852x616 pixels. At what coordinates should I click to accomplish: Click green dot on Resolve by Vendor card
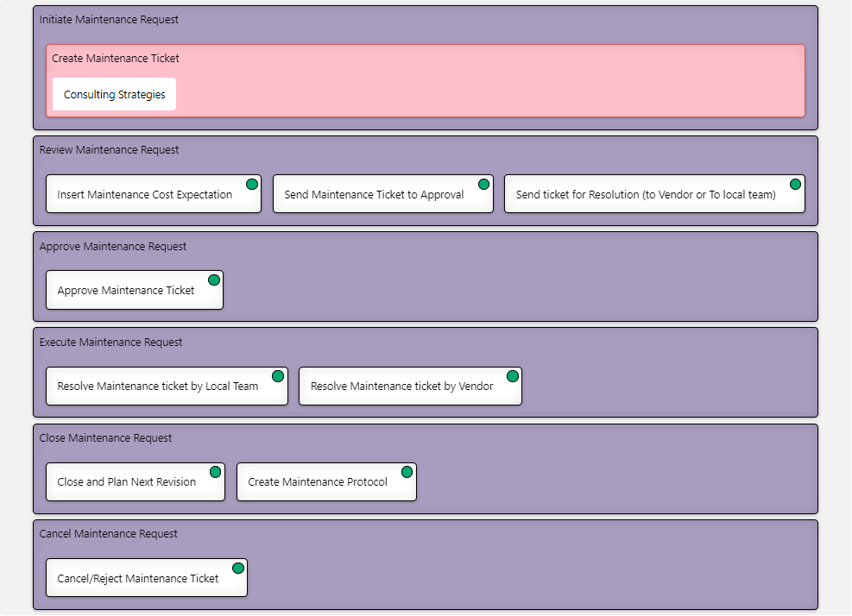coord(513,376)
